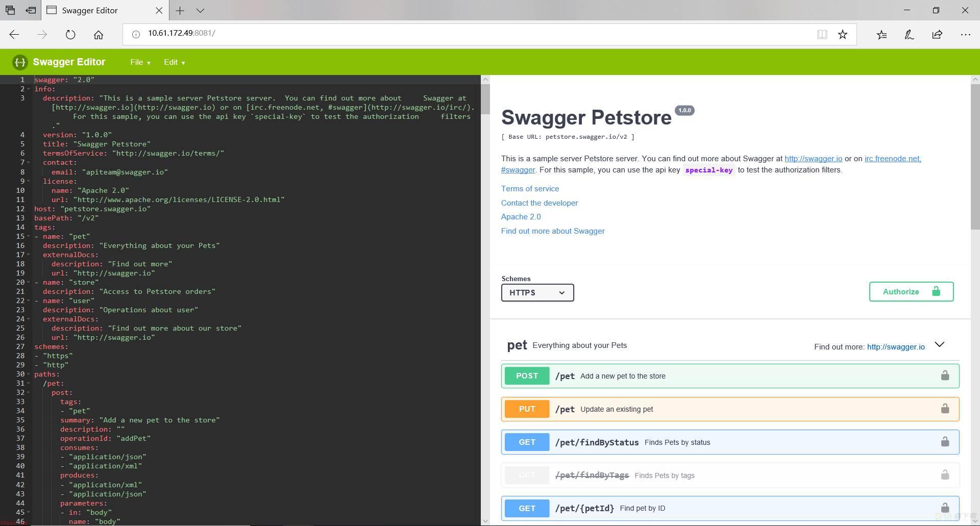Click the Base URL text under title
The width and height of the screenshot is (980, 526).
point(568,137)
